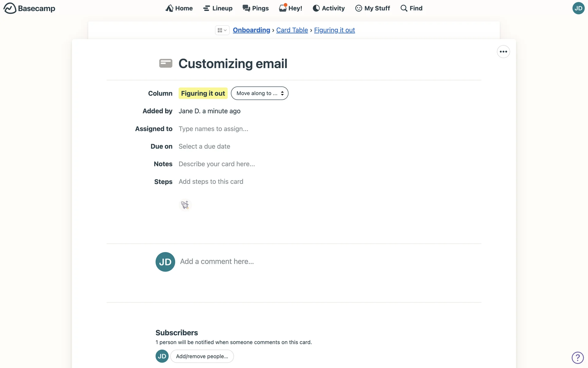Click the JD avatar next to comment box
Image resolution: width=588 pixels, height=368 pixels.
165,262
